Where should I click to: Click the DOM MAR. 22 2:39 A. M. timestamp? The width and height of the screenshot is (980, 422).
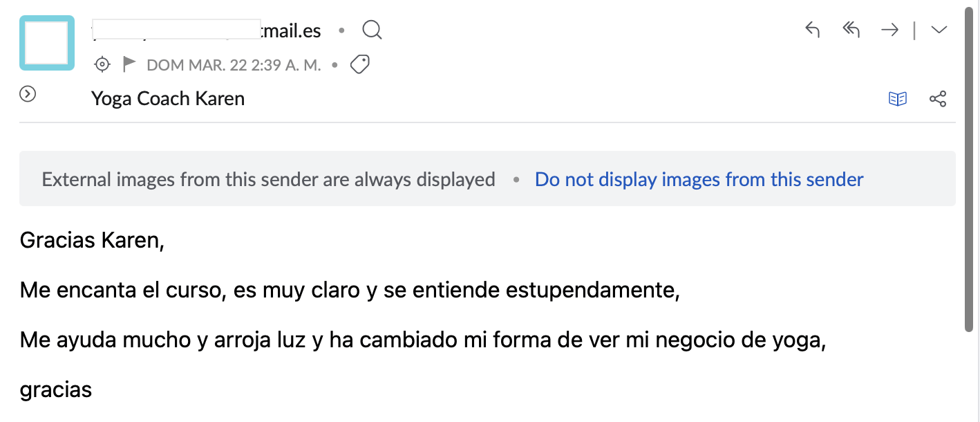[234, 65]
